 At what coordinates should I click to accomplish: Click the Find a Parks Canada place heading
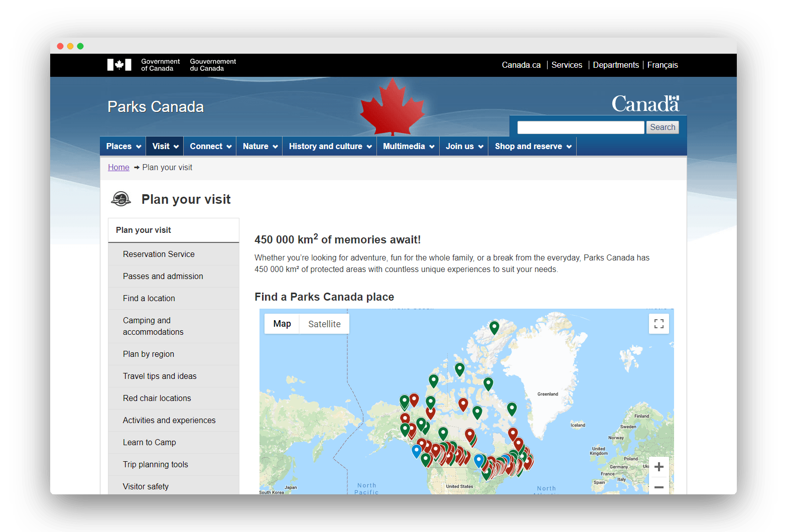(324, 297)
